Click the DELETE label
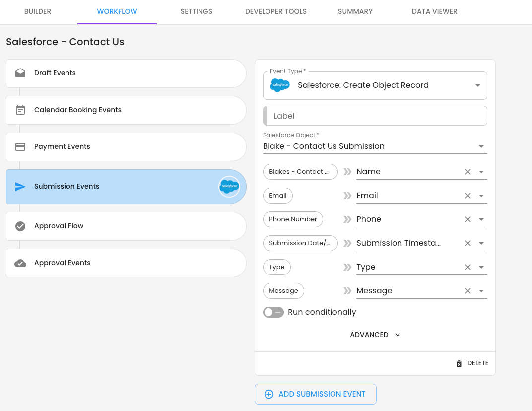Viewport: 532px width, 411px height. 478,363
